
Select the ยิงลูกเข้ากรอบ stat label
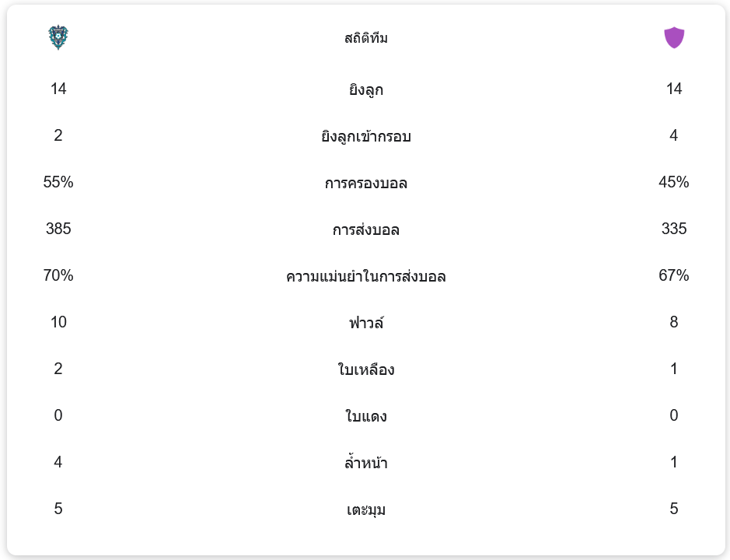(x=366, y=136)
